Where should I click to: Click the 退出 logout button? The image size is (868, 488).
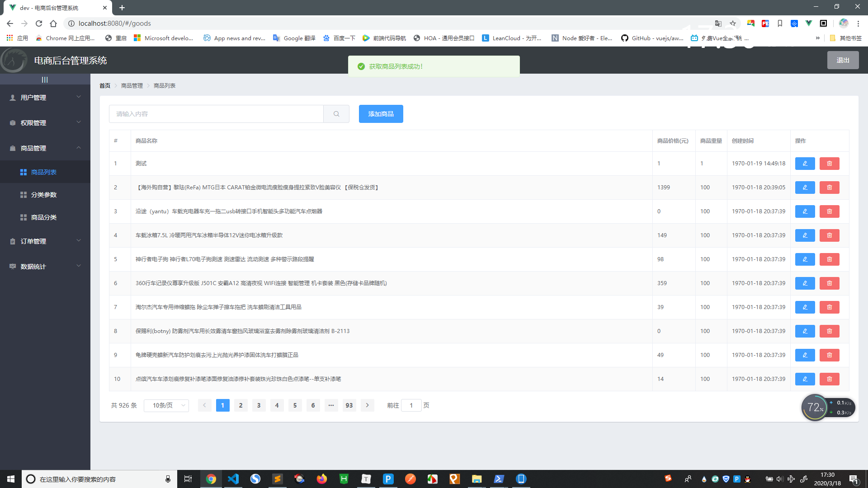pyautogui.click(x=843, y=60)
